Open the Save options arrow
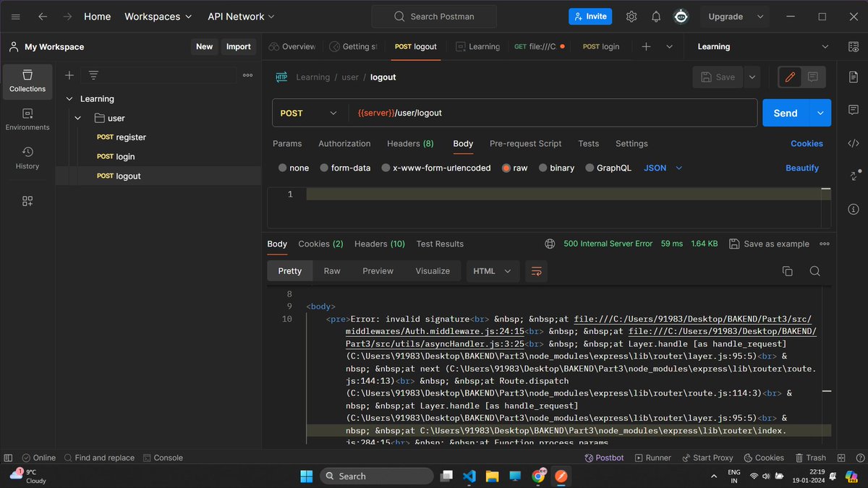Viewport: 868px width, 488px height. point(752,77)
